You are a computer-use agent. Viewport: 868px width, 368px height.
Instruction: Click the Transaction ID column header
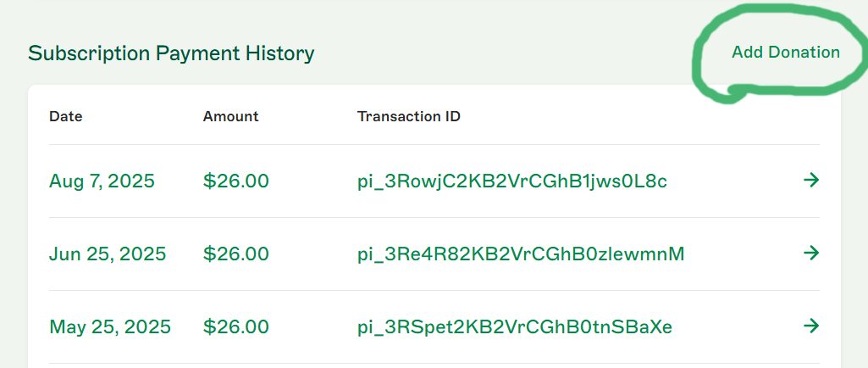[x=409, y=116]
